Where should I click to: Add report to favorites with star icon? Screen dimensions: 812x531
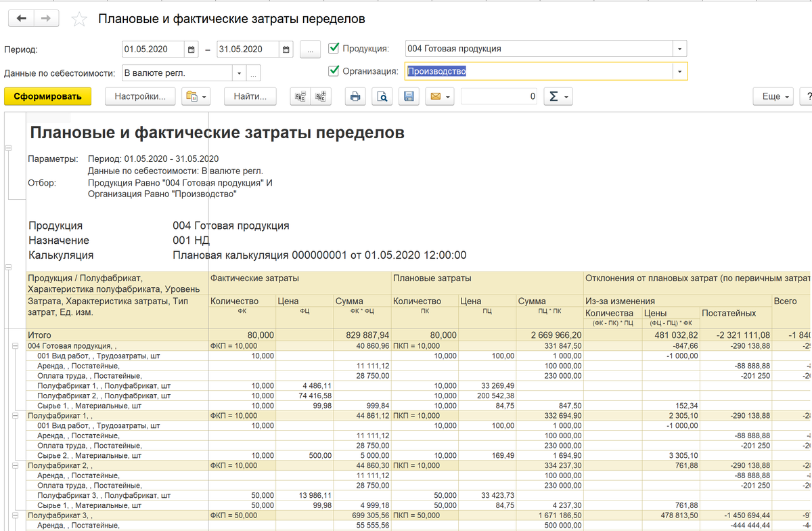[x=79, y=19]
